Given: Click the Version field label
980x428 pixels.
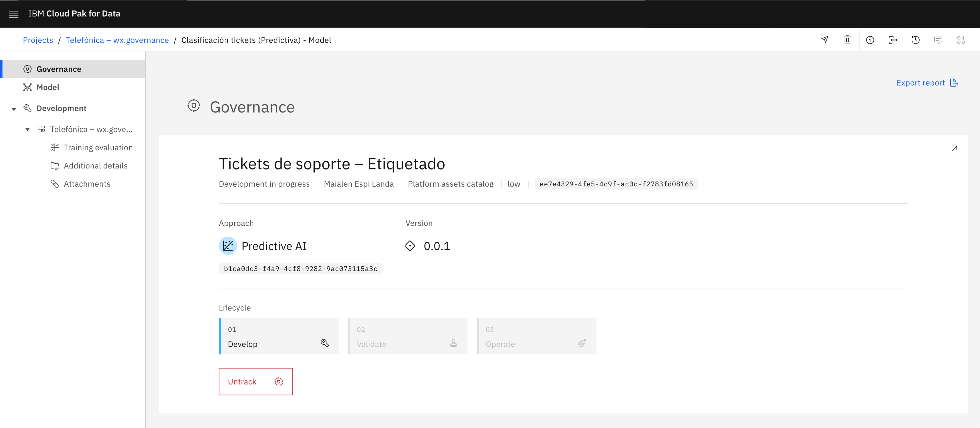Looking at the screenshot, I should point(419,223).
